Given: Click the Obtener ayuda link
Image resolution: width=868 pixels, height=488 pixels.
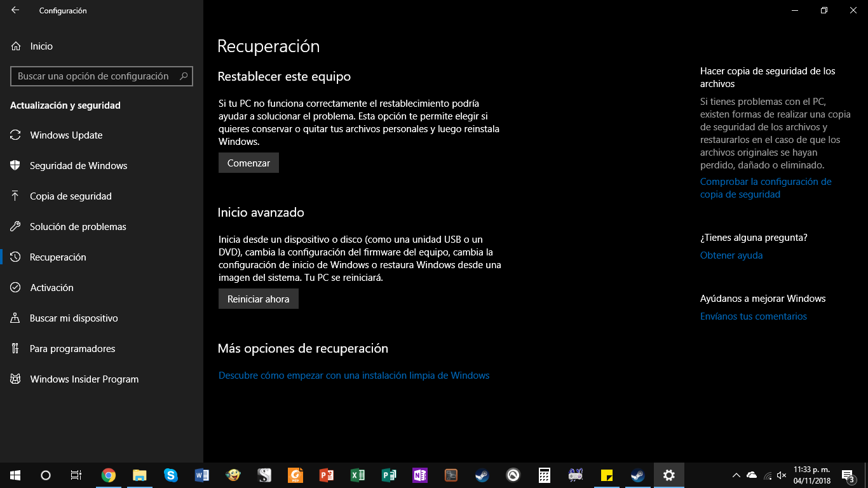Looking at the screenshot, I should [x=731, y=255].
